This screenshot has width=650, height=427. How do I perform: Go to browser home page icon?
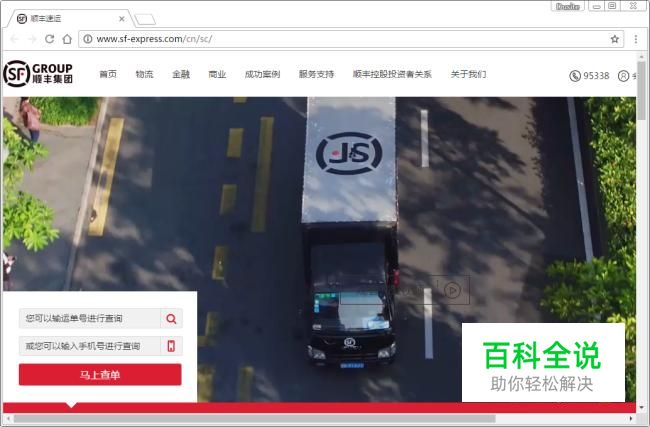(x=67, y=39)
